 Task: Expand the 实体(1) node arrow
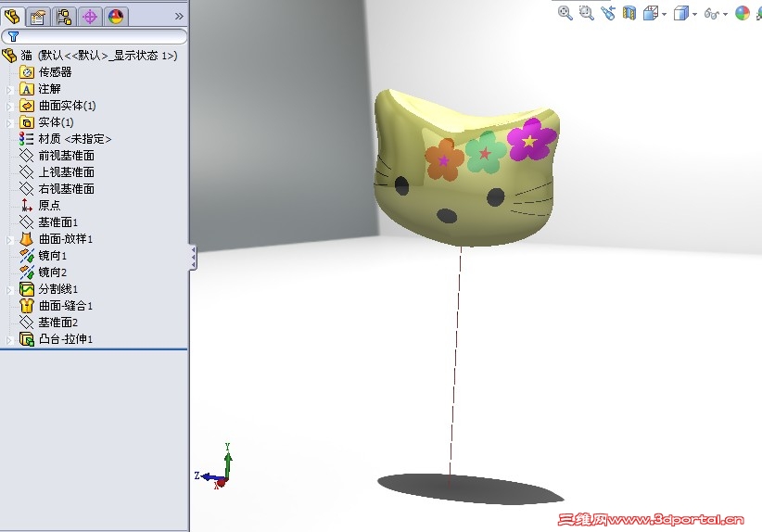point(8,123)
